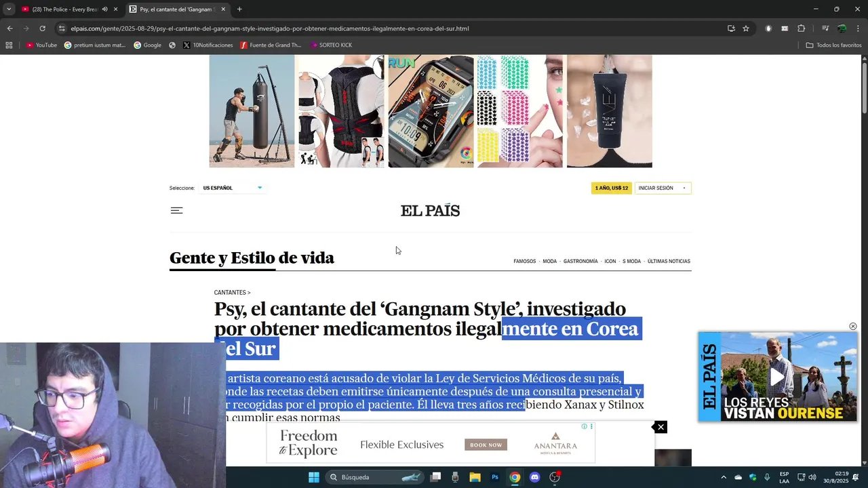Open the taskbar clock and date
The width and height of the screenshot is (868, 488).
coord(835,477)
